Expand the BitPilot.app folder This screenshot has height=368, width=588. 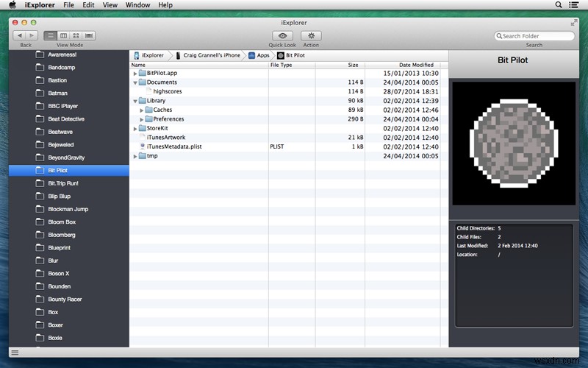pos(135,74)
